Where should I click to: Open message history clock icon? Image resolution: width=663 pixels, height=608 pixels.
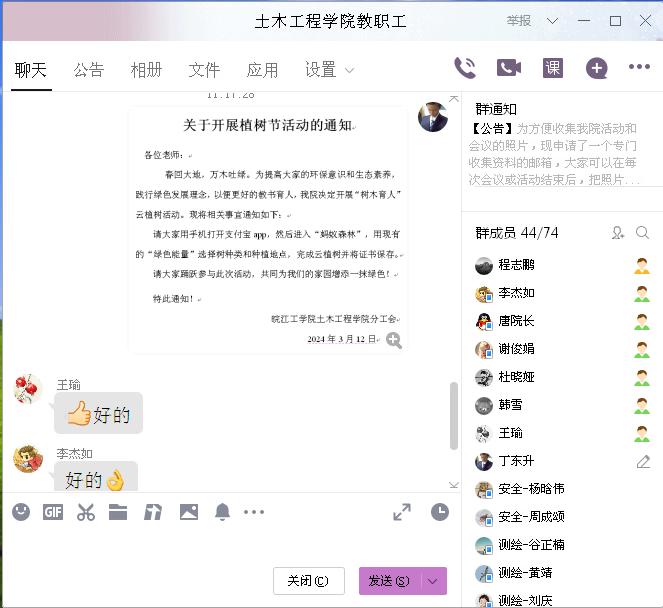[x=440, y=512]
